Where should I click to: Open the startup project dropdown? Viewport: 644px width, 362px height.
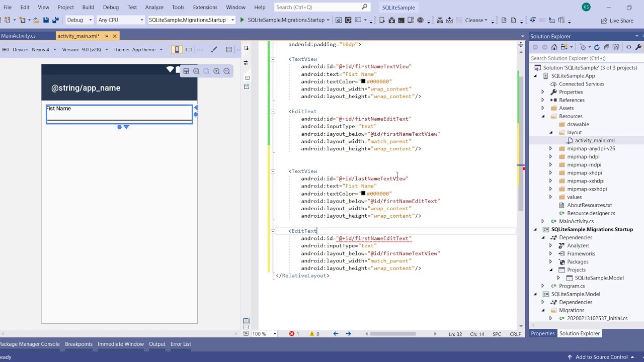tap(192, 20)
